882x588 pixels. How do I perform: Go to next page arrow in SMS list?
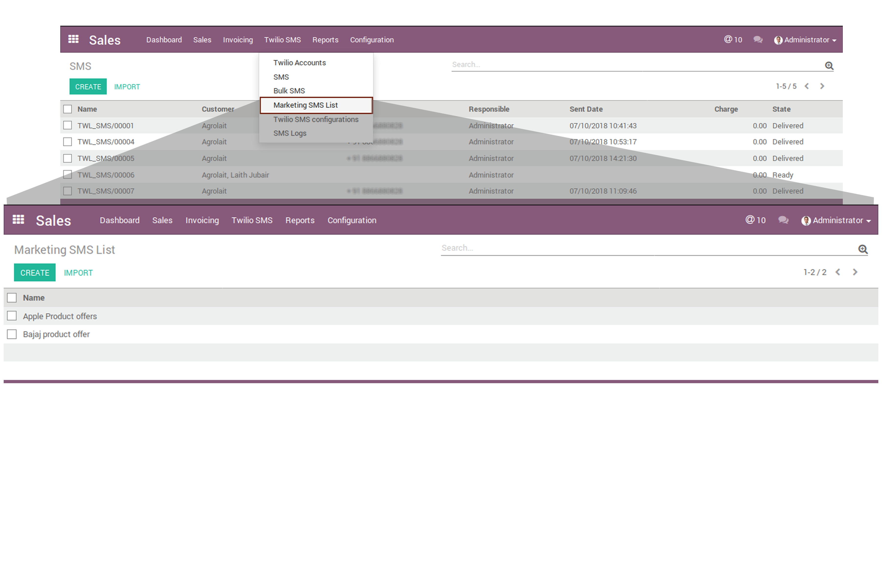pos(822,86)
